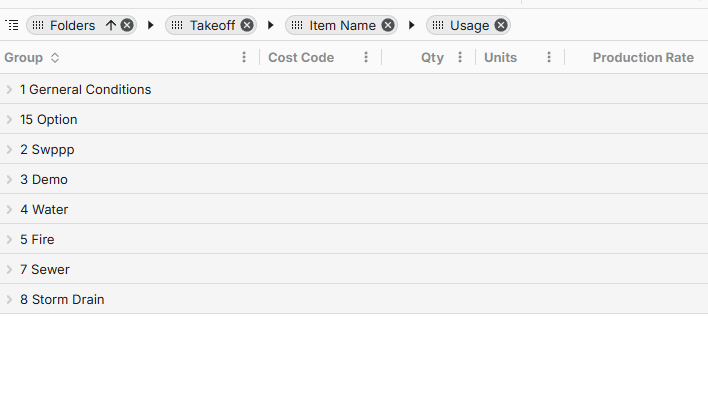The image size is (708, 400).
Task: Expand the 15 Option group
Action: click(10, 120)
